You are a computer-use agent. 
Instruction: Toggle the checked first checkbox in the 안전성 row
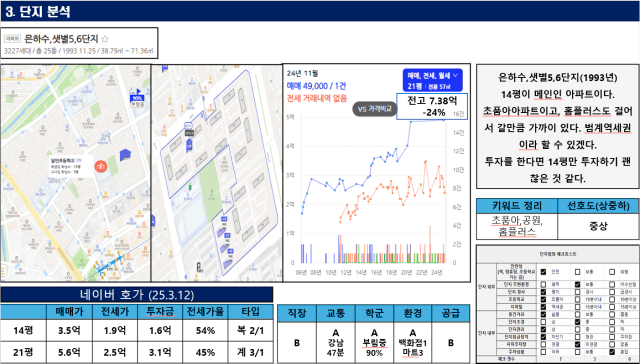[543, 272]
